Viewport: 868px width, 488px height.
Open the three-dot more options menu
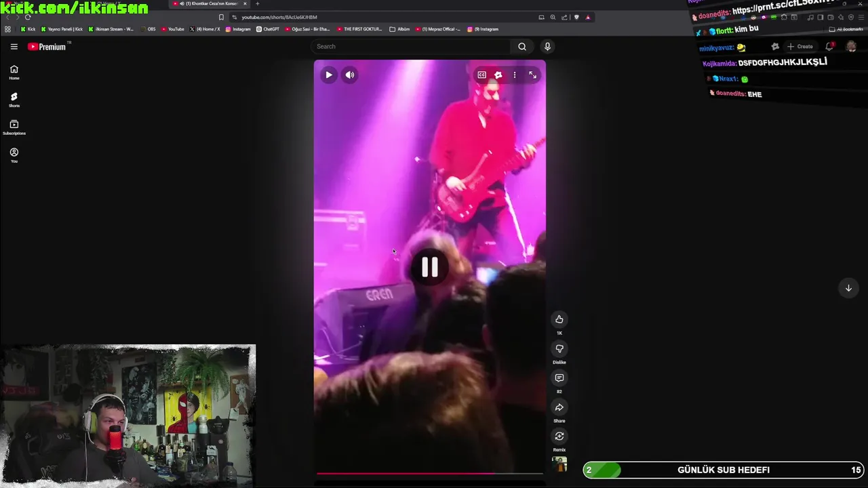tap(515, 75)
